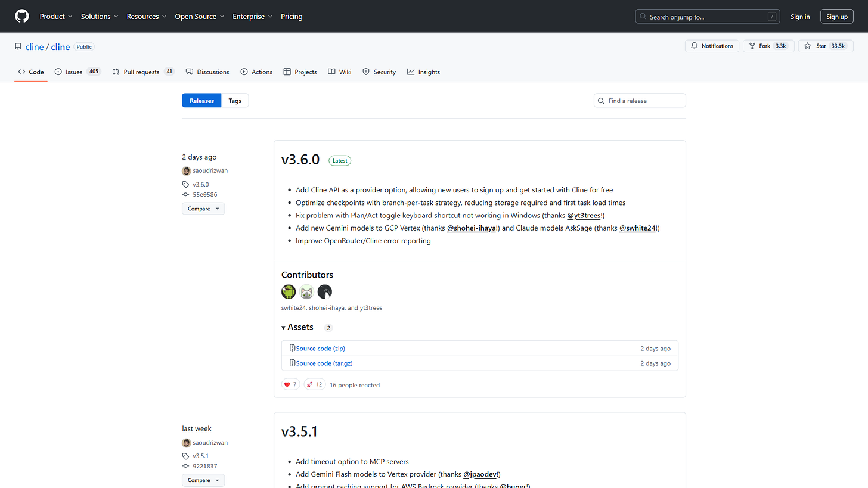Open commit 9221837
The image size is (868, 488).
(x=204, y=467)
